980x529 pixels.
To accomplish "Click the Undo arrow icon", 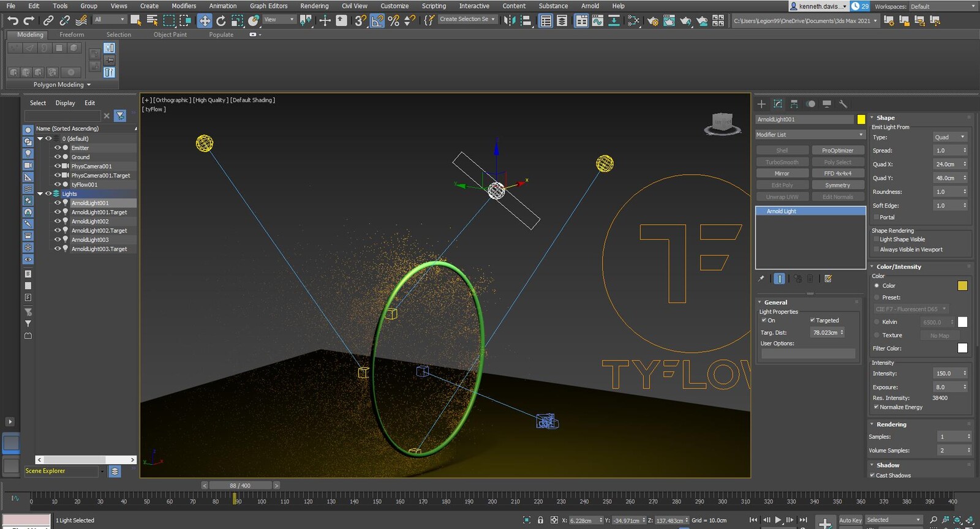I will [x=12, y=21].
